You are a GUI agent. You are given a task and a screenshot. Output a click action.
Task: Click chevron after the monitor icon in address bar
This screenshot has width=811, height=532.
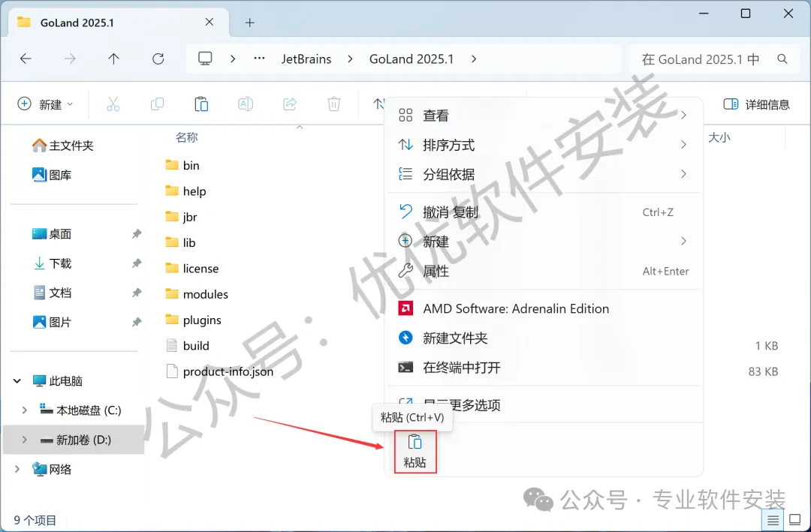pos(233,59)
